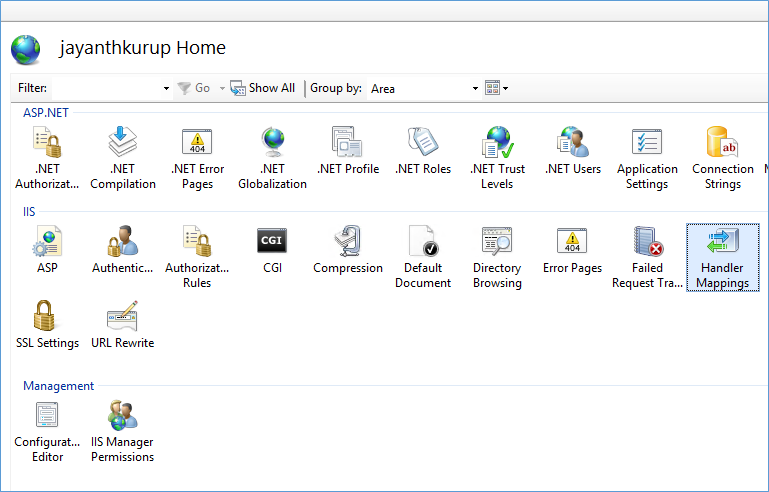The height and width of the screenshot is (492, 769).
Task: Open the IIS Error Pages feature
Action: point(572,249)
